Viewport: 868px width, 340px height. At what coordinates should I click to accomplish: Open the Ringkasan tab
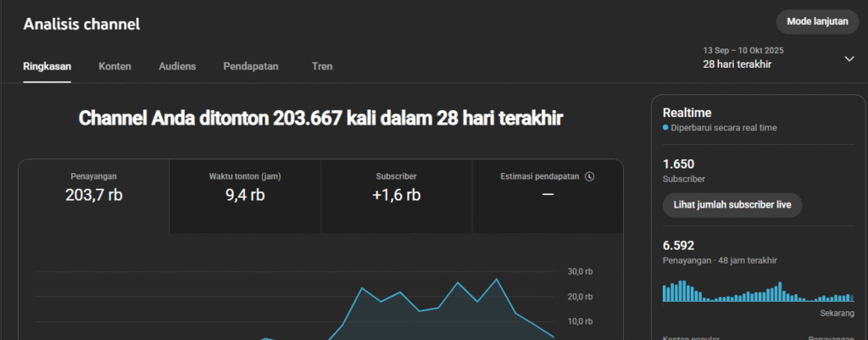[47, 66]
